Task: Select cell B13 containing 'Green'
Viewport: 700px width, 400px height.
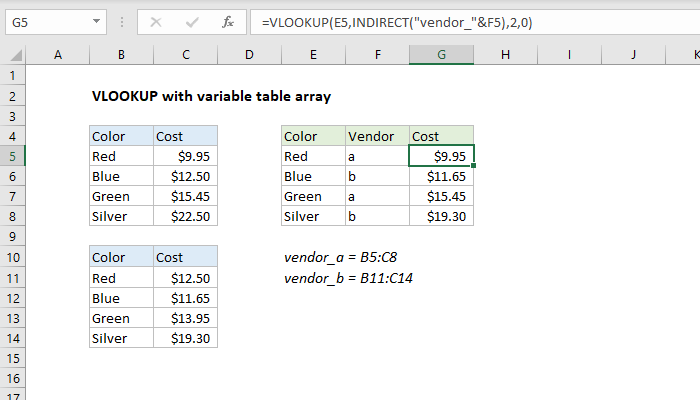Action: click(x=121, y=318)
